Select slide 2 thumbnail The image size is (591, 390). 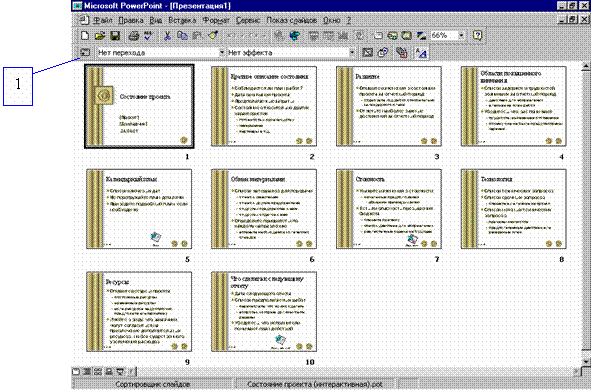coord(264,106)
